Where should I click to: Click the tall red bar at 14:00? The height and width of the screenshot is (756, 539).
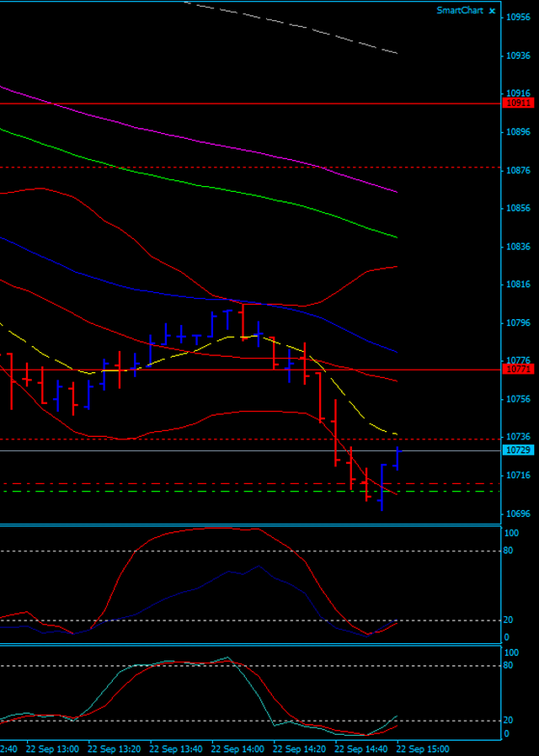[243, 322]
